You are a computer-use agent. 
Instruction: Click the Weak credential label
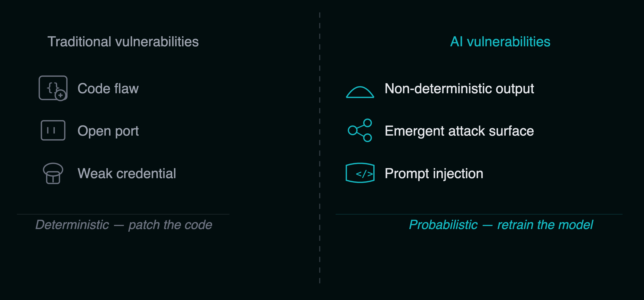pyautogui.click(x=127, y=173)
